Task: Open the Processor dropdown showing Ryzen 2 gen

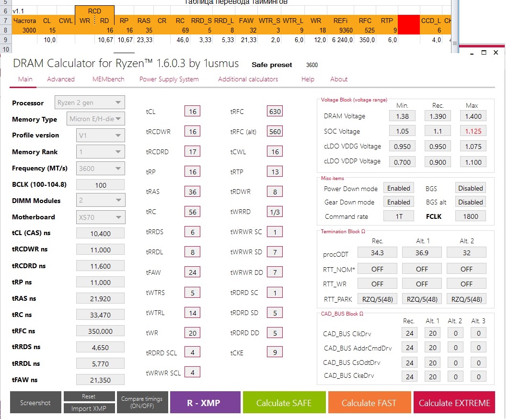Action: click(90, 102)
